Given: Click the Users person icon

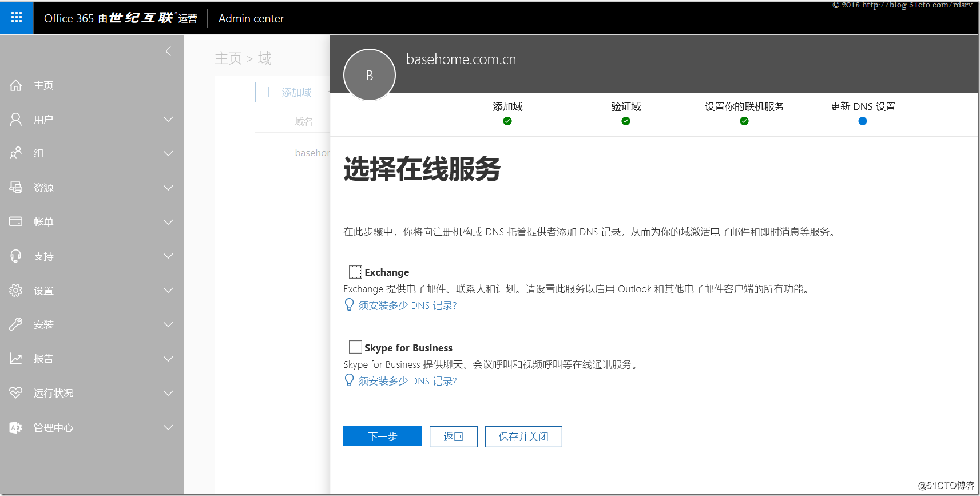Looking at the screenshot, I should 16,119.
